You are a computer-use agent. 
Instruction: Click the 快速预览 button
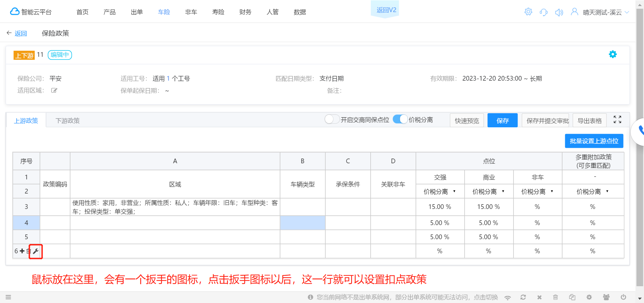tap(467, 120)
